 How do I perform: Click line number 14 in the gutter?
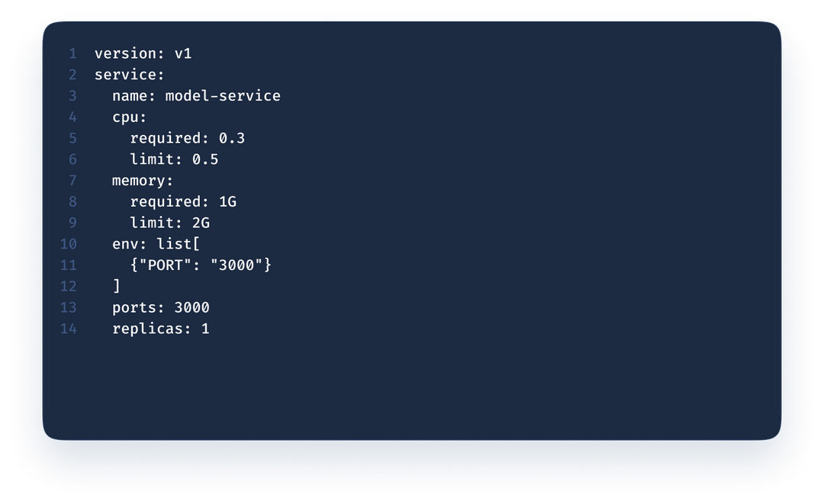pyautogui.click(x=69, y=329)
